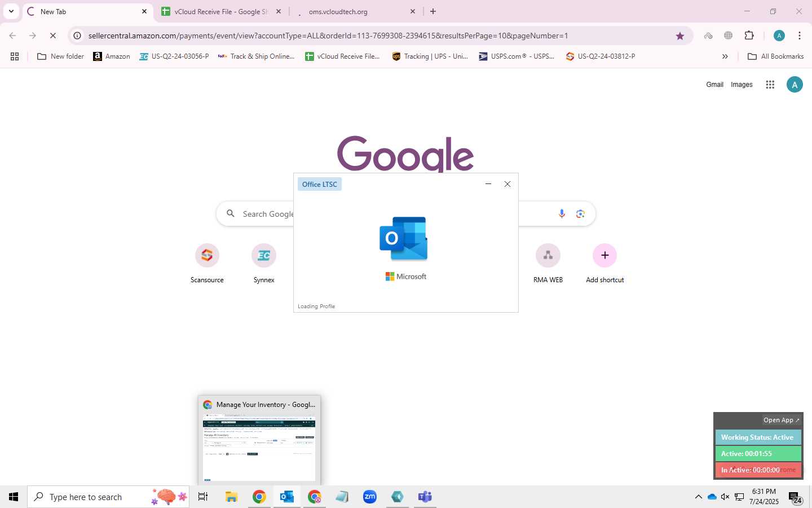This screenshot has height=508, width=812.
Task: Minimize the Outlook splash window
Action: 488,184
